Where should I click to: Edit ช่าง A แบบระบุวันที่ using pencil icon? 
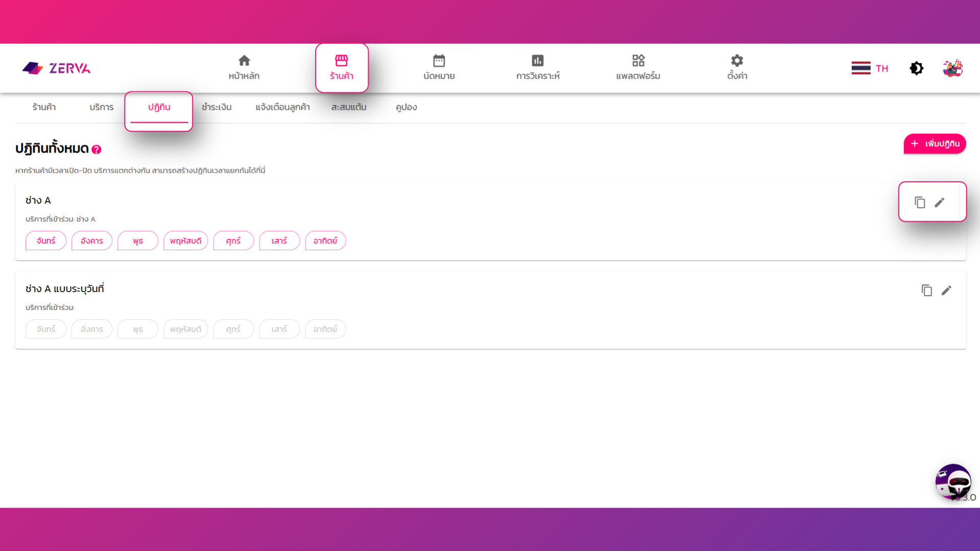coord(947,290)
